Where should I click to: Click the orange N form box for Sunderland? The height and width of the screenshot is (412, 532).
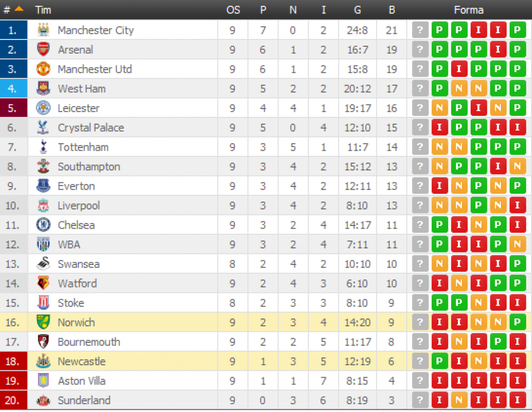(459, 400)
